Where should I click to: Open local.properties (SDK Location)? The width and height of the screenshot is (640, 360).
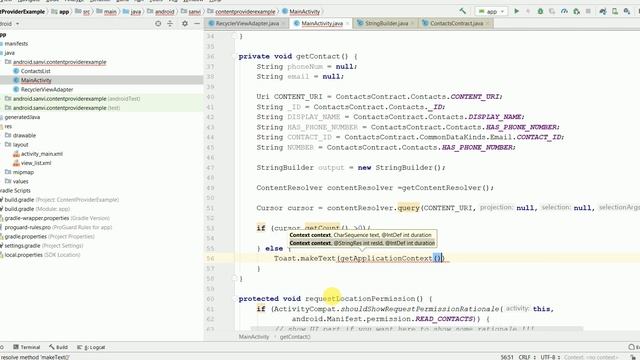coord(42,255)
